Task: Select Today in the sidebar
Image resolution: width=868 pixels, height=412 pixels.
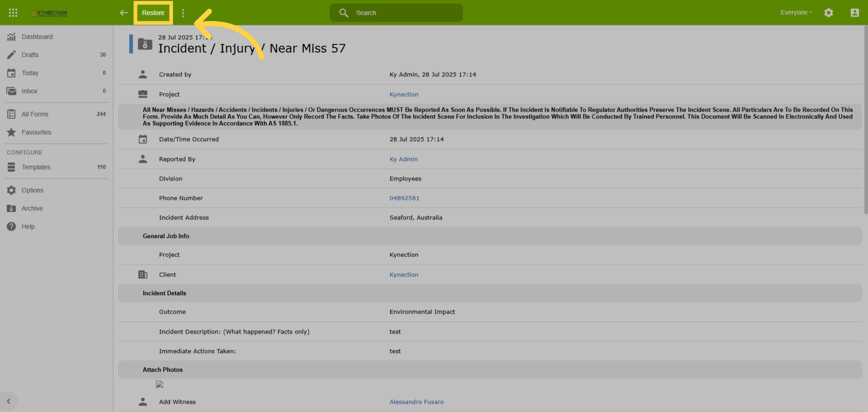Action: (56, 73)
